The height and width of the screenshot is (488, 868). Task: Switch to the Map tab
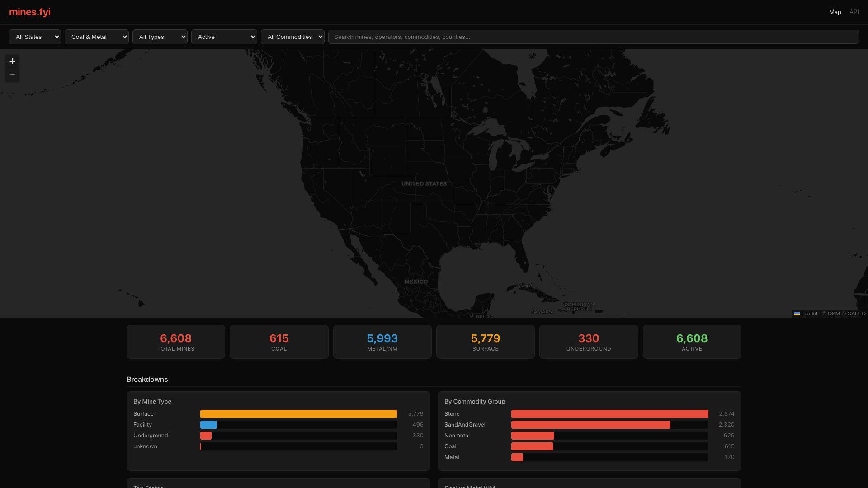[x=835, y=12]
